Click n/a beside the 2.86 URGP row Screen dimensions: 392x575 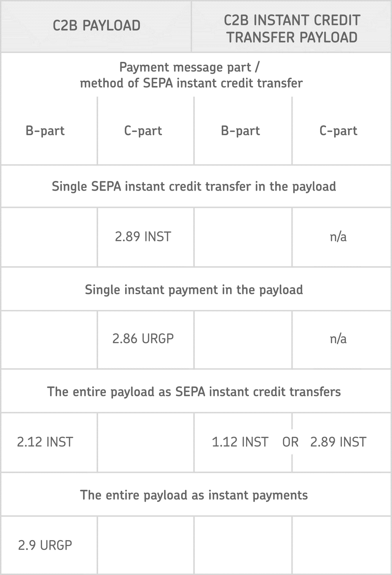(x=338, y=339)
